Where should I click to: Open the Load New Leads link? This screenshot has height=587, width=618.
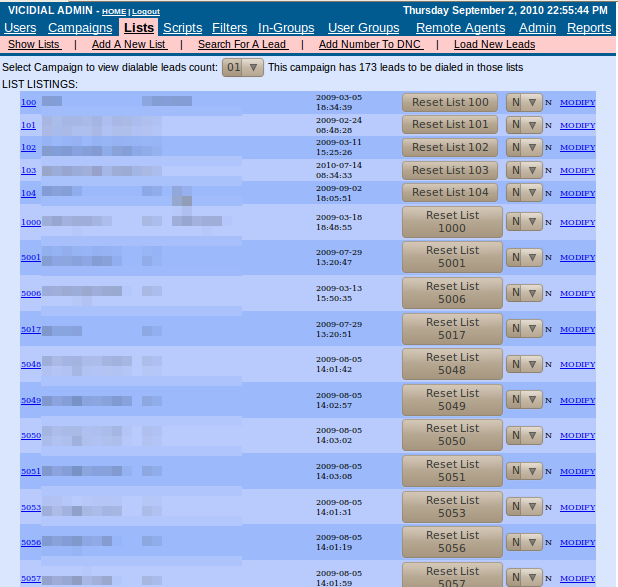click(494, 44)
